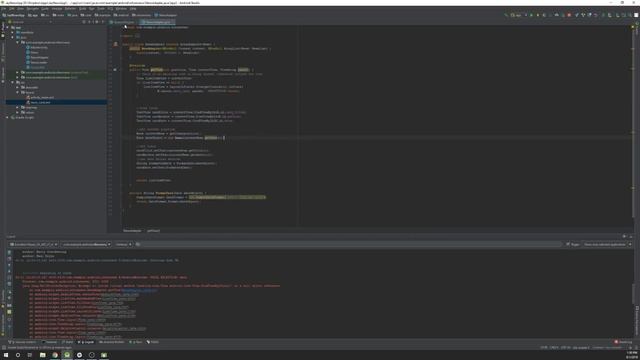
Task: Open the TODO tool window tab
Action: pyautogui.click(x=153, y=342)
